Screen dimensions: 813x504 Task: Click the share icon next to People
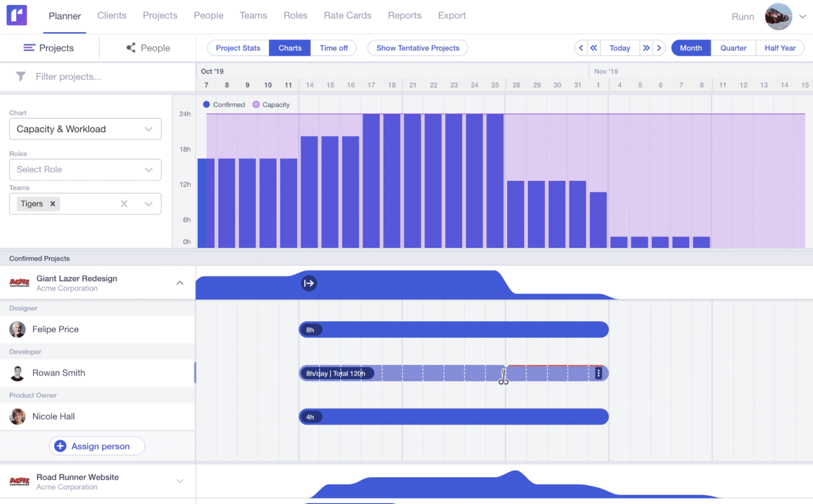130,48
